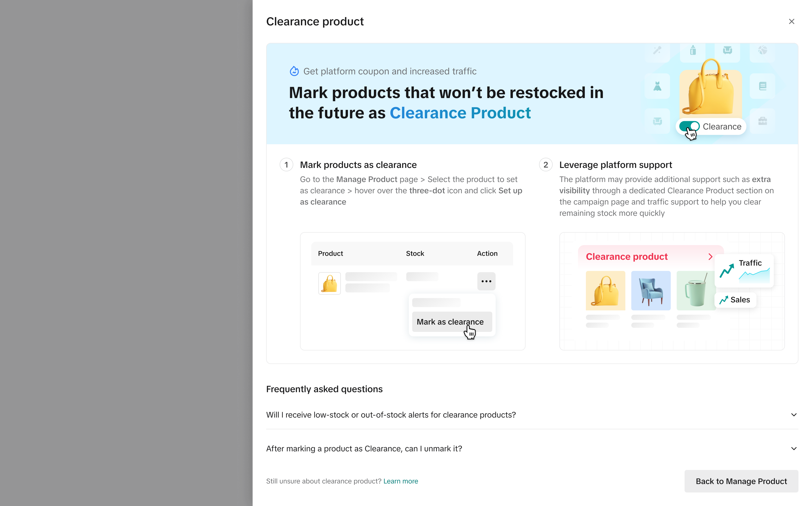Click the yellow handbag thumbnail in table
The image size is (812, 506).
coord(329,283)
